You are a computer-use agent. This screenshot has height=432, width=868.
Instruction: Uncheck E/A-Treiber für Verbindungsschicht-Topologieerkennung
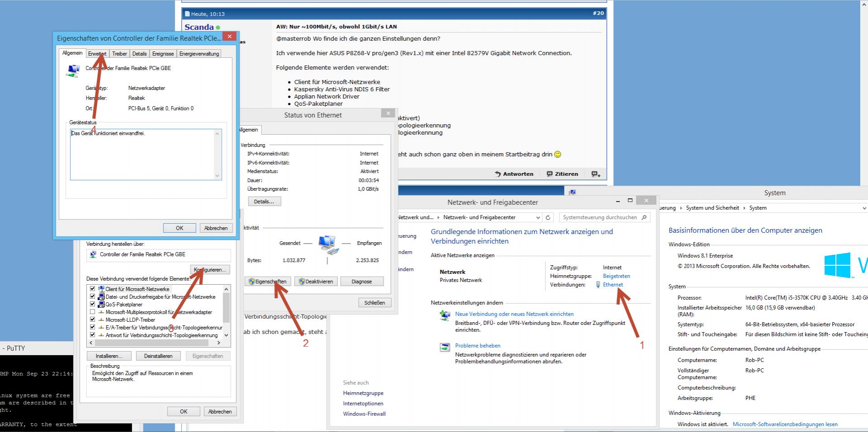(x=93, y=327)
